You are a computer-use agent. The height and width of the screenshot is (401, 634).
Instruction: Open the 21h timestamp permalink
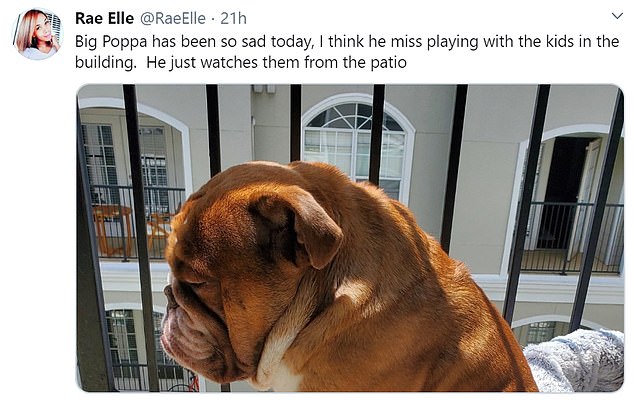click(233, 19)
